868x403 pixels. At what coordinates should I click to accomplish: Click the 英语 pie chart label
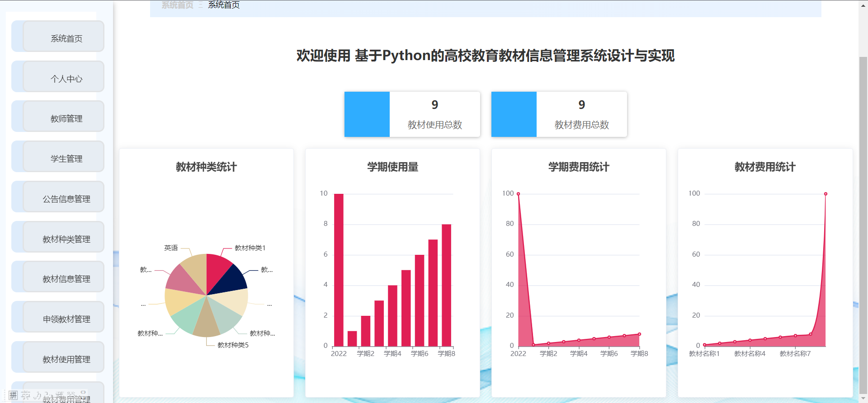coord(171,248)
